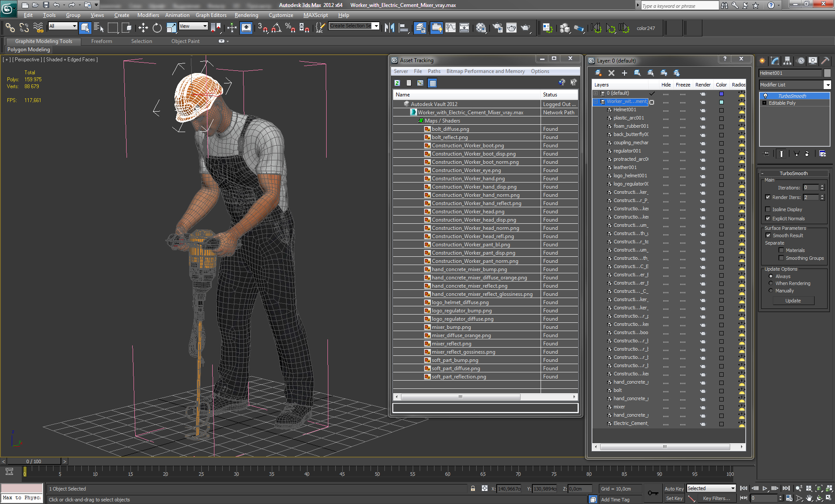
Task: Select the TurboSmooth modifier icon
Action: tap(765, 95)
